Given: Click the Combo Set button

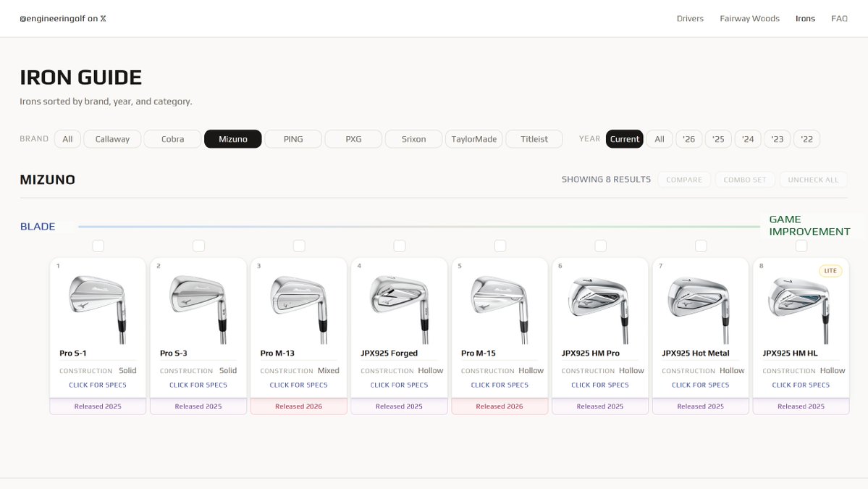Looking at the screenshot, I should (x=745, y=180).
